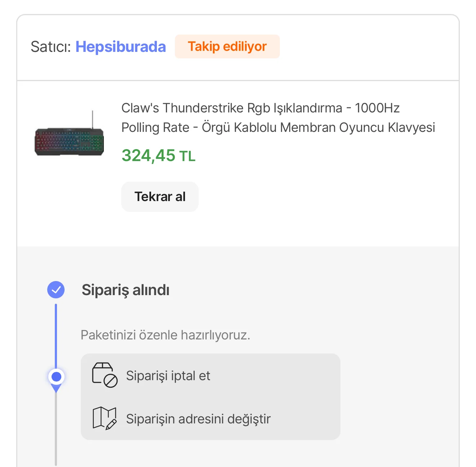Click the 324,45 price amount
The height and width of the screenshot is (467, 476).
148,156
